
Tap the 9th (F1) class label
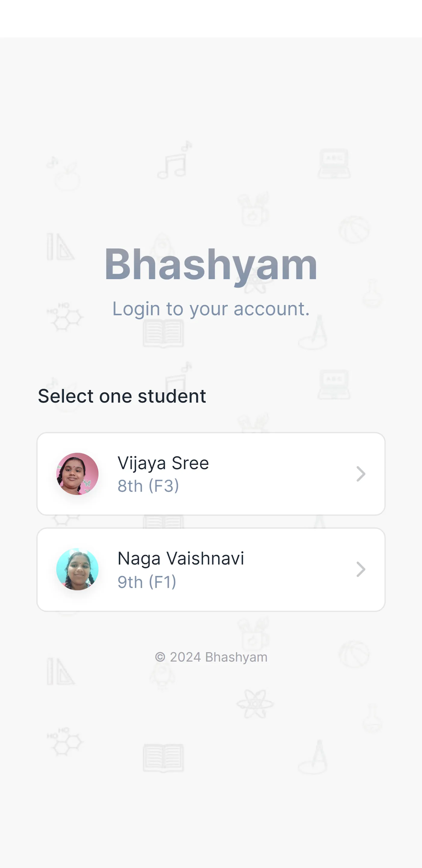pyautogui.click(x=147, y=582)
